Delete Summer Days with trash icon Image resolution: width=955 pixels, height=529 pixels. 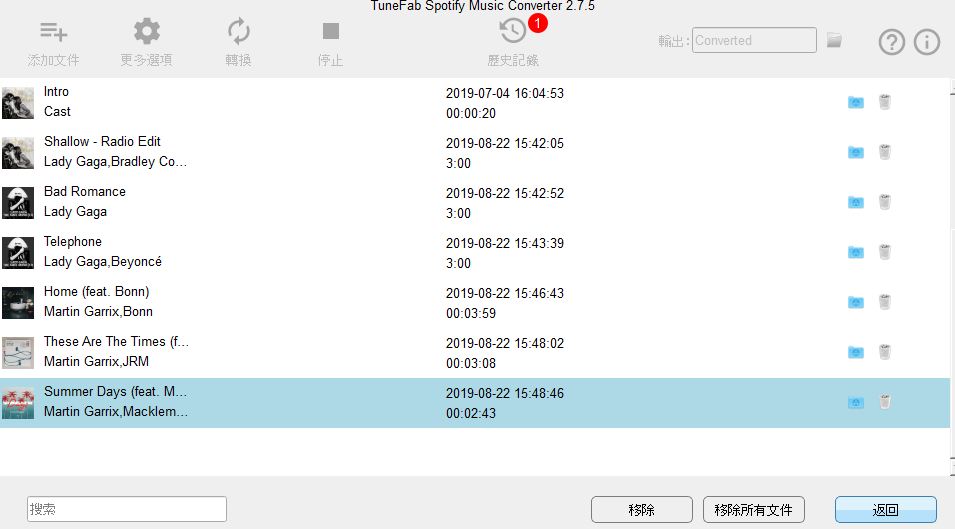(x=885, y=402)
